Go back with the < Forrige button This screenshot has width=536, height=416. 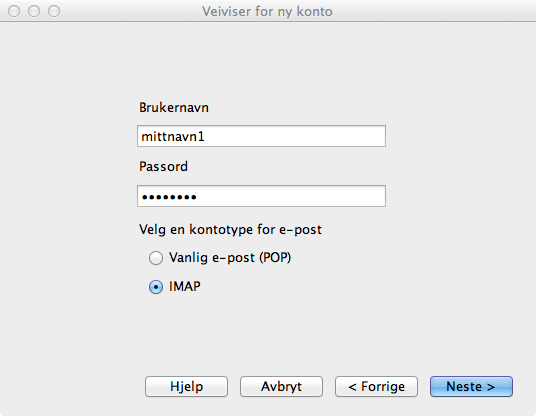pyautogui.click(x=376, y=387)
